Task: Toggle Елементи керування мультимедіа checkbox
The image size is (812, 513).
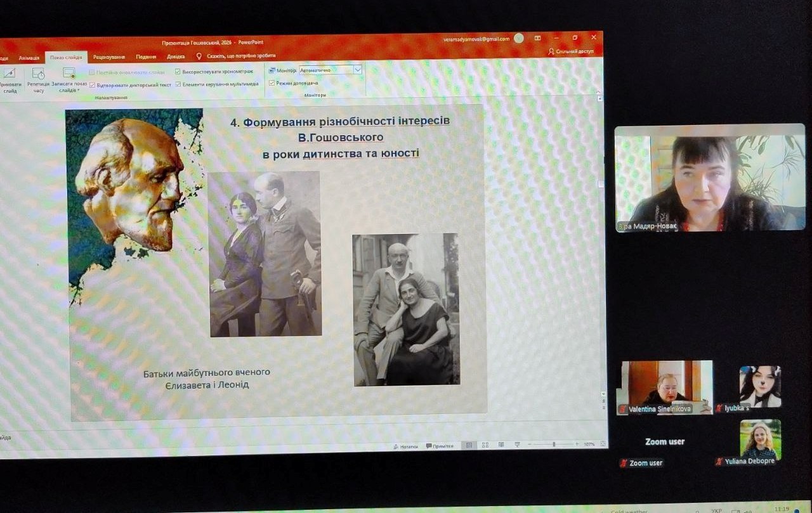Action: tap(178, 84)
